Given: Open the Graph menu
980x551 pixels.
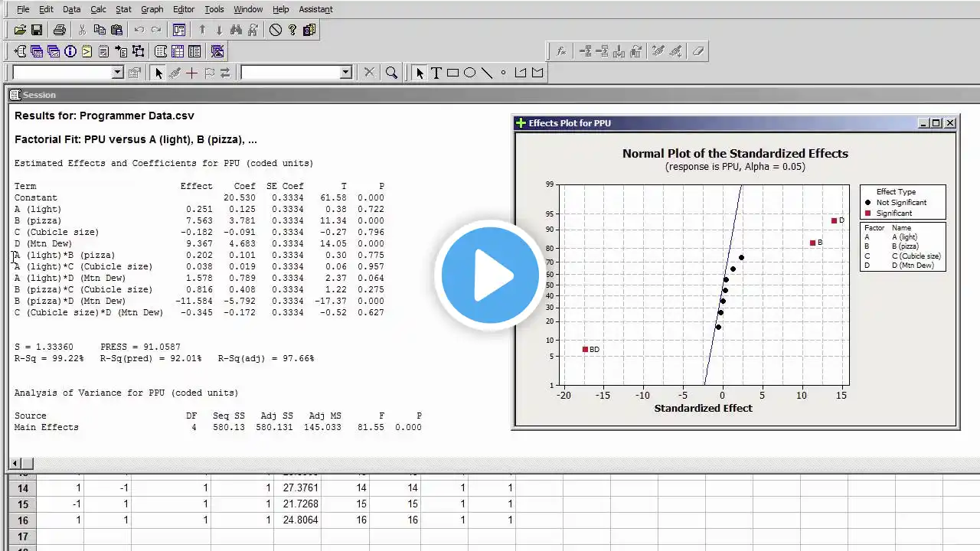Looking at the screenshot, I should pos(152,9).
